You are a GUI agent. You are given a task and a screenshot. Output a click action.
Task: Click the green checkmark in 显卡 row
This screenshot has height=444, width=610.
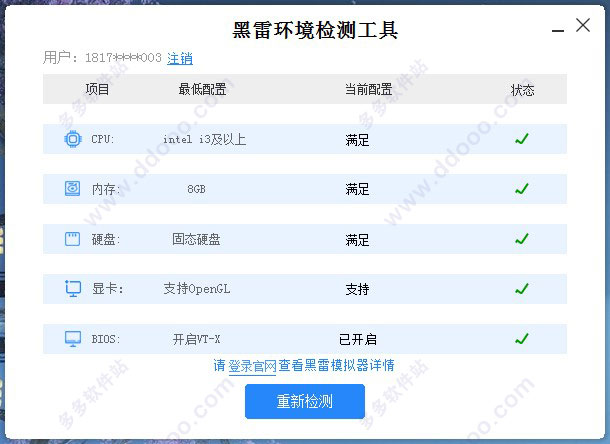(522, 289)
